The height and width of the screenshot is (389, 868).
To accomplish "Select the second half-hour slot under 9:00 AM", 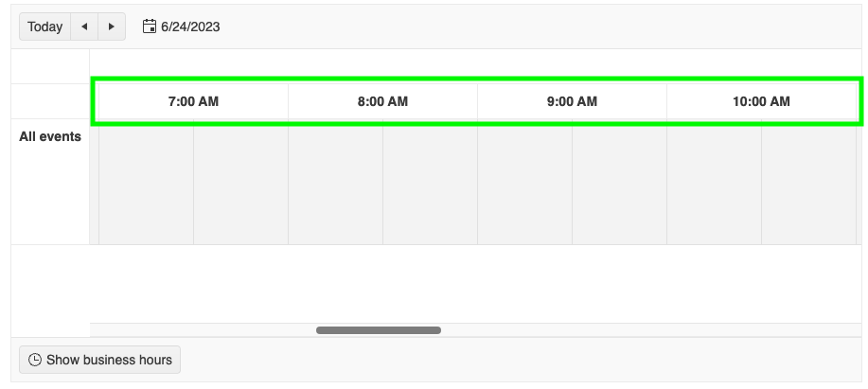I will 619,185.
